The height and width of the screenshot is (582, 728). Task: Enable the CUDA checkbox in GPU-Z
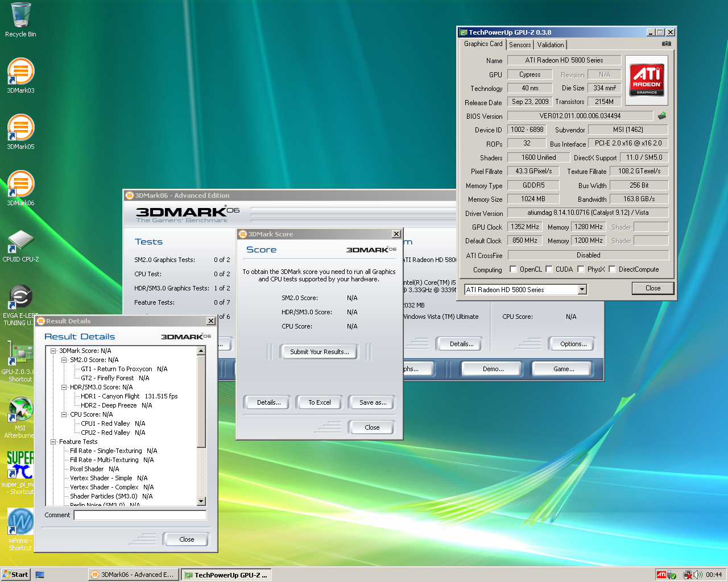coord(549,269)
